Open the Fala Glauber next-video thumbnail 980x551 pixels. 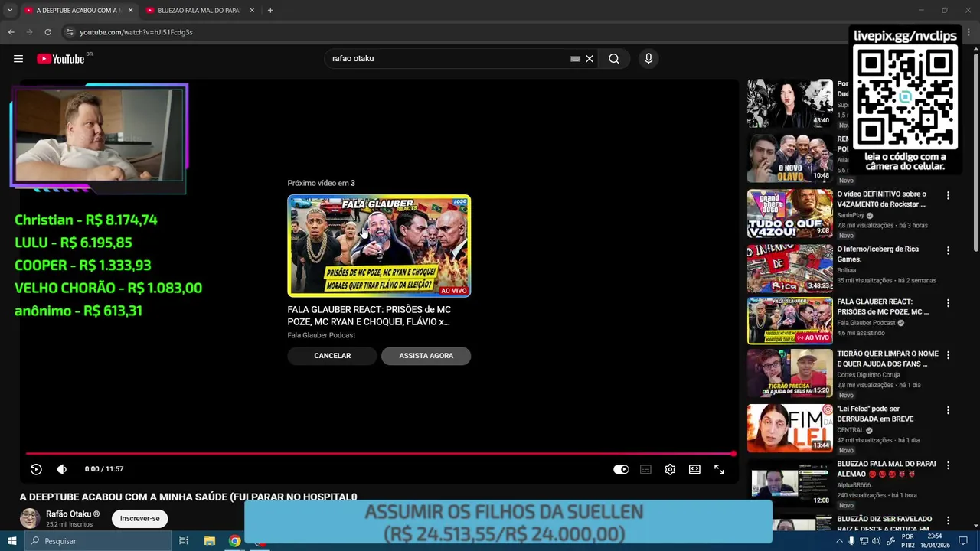379,246
